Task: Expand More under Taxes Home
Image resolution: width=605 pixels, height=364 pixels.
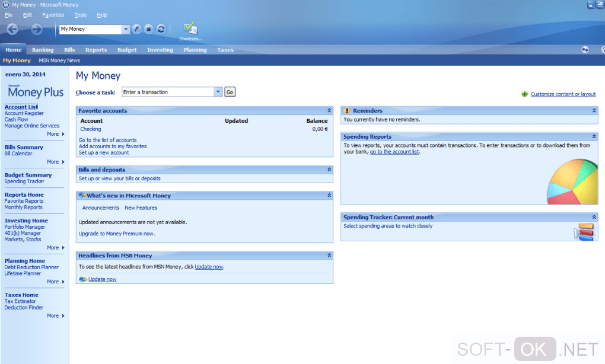Action: [56, 315]
